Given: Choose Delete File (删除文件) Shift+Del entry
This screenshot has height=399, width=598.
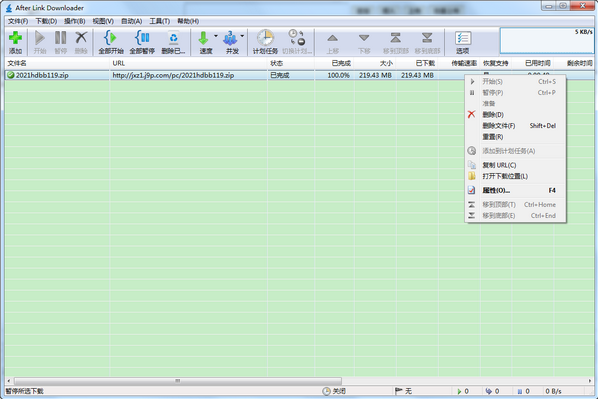Looking at the screenshot, I should coord(515,125).
